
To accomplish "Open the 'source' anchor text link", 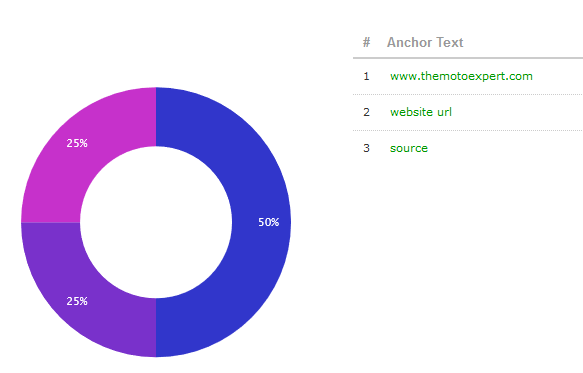I will click(409, 148).
